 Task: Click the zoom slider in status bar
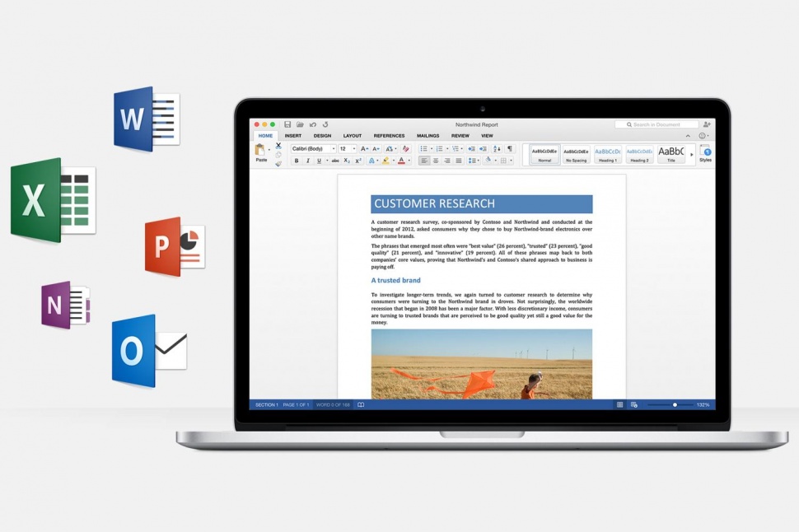(671, 404)
